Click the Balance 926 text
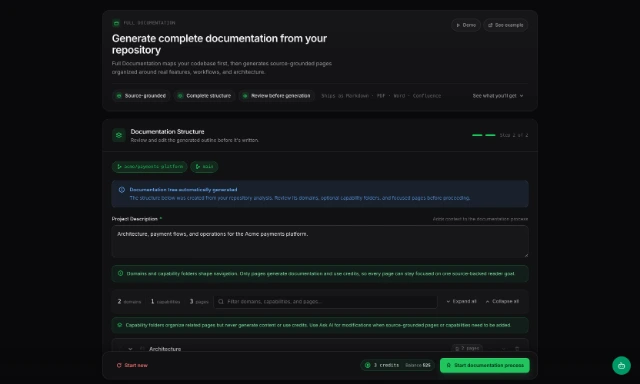The width and height of the screenshot is (640, 384). [x=418, y=365]
